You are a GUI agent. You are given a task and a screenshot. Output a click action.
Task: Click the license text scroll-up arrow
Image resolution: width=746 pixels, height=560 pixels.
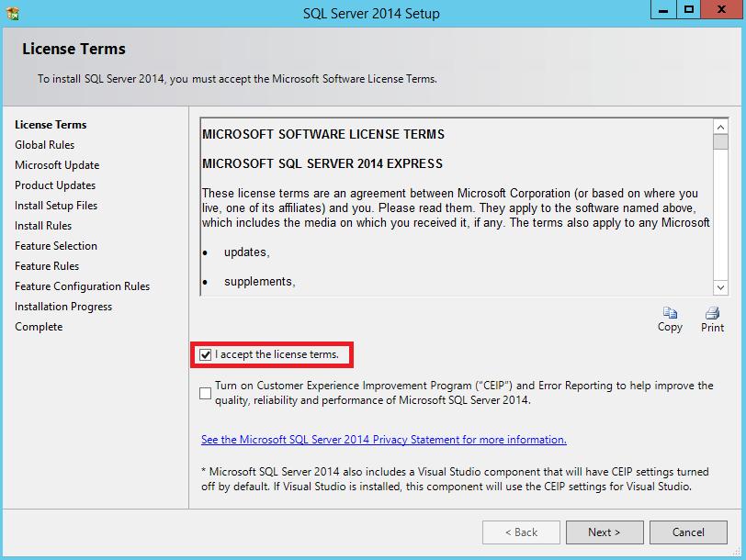tap(721, 127)
